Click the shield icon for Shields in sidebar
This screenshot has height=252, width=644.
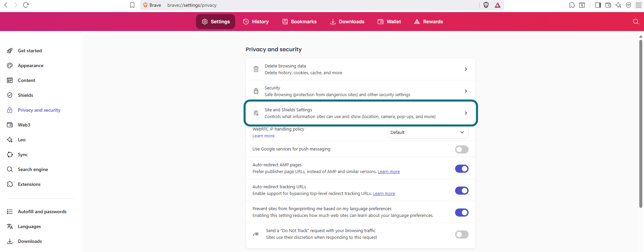[10, 95]
